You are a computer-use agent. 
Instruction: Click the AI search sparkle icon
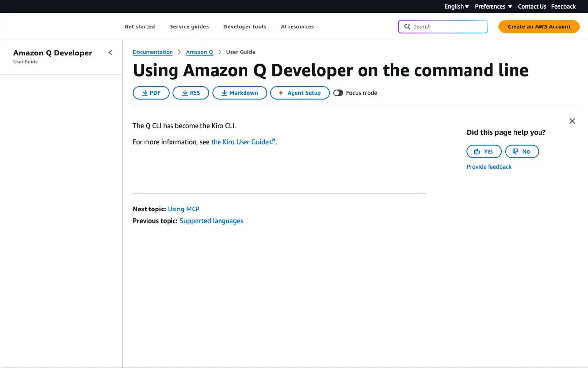coord(407,26)
